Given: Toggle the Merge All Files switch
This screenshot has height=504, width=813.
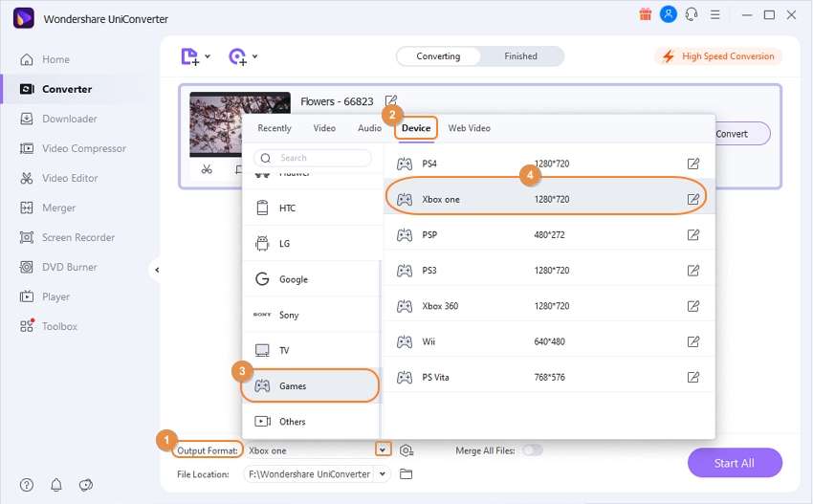Looking at the screenshot, I should (533, 450).
